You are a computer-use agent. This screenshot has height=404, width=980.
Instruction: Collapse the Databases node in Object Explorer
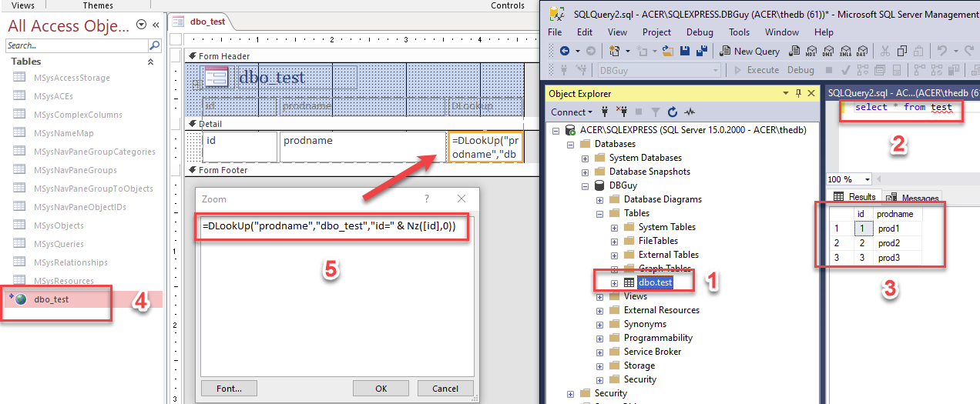point(571,144)
